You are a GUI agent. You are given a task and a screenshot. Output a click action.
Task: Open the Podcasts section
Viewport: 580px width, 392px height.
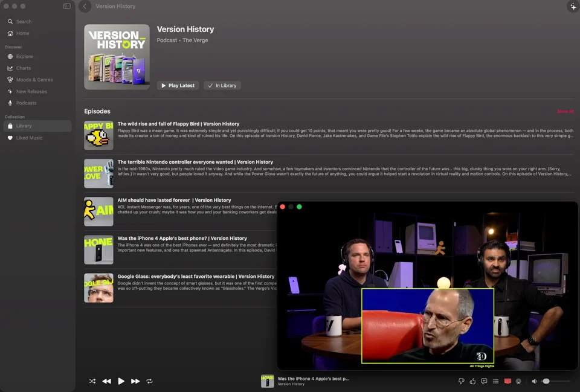[22, 103]
